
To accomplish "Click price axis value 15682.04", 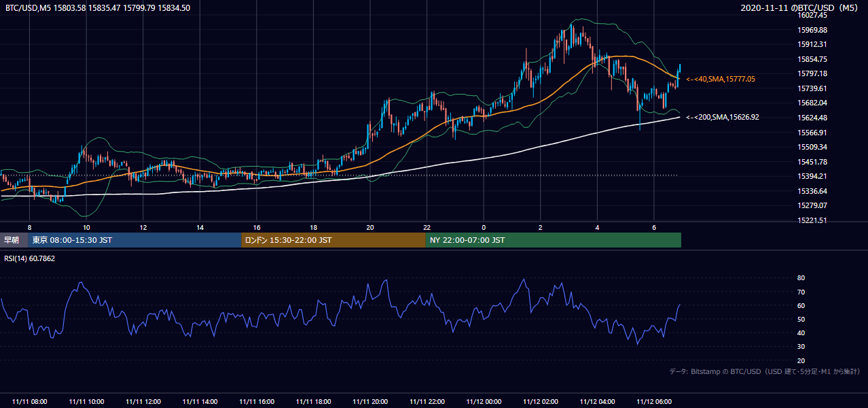I will click(x=812, y=103).
